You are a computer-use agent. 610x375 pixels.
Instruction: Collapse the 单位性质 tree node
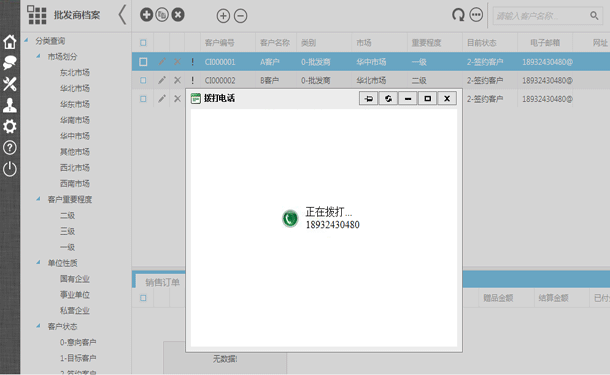(38, 262)
